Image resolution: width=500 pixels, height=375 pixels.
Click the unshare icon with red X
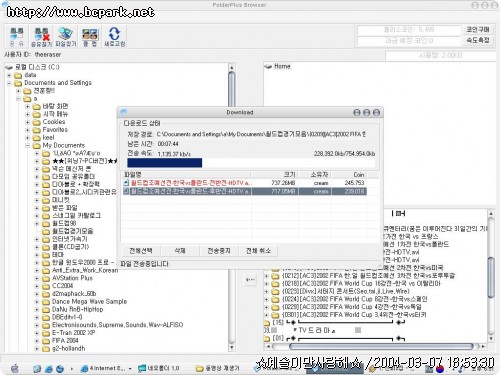(42, 37)
